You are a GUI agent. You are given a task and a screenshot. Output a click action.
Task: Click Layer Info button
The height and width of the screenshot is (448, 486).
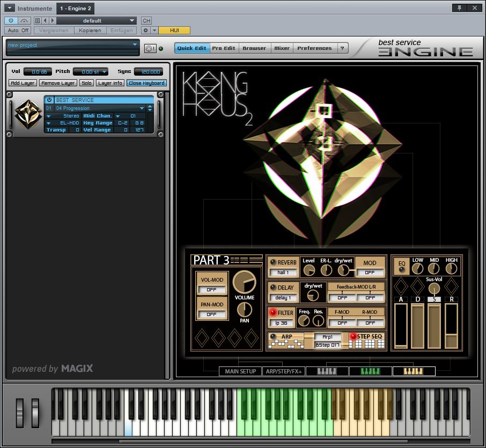click(110, 83)
